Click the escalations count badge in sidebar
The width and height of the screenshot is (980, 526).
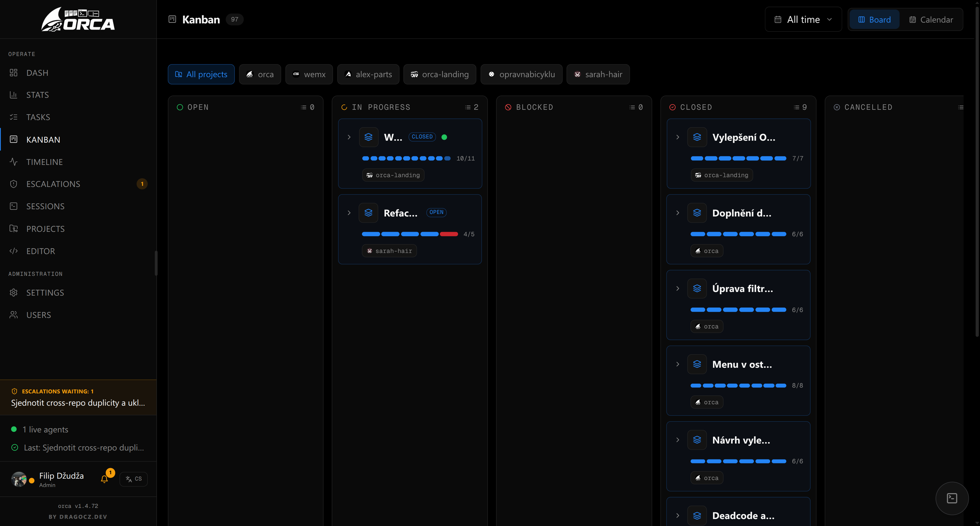coord(142,184)
